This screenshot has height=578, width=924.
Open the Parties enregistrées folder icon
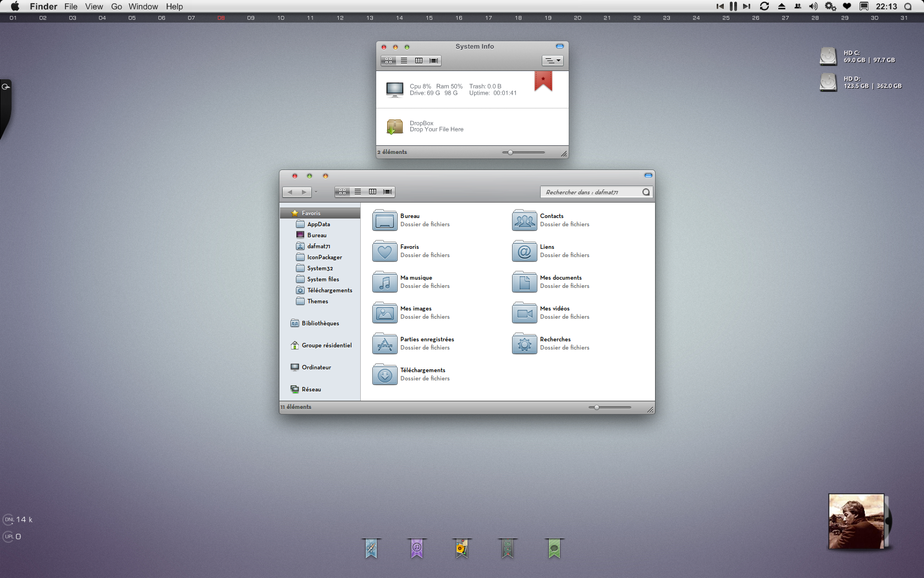[x=384, y=343]
